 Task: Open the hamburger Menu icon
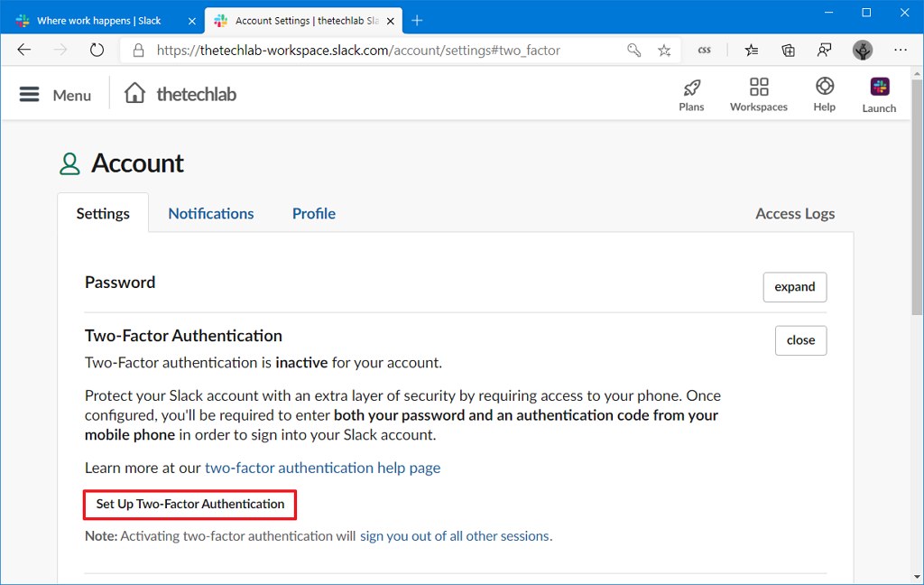pos(30,94)
